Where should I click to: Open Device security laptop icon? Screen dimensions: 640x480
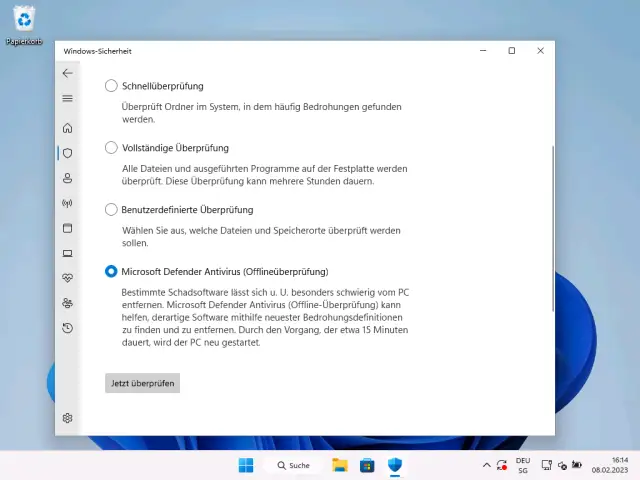pos(68,253)
